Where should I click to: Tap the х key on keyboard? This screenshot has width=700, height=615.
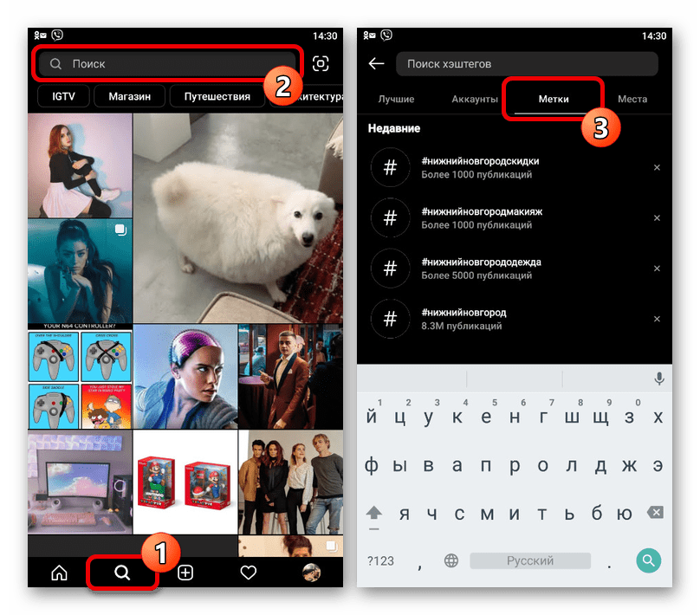pyautogui.click(x=658, y=417)
